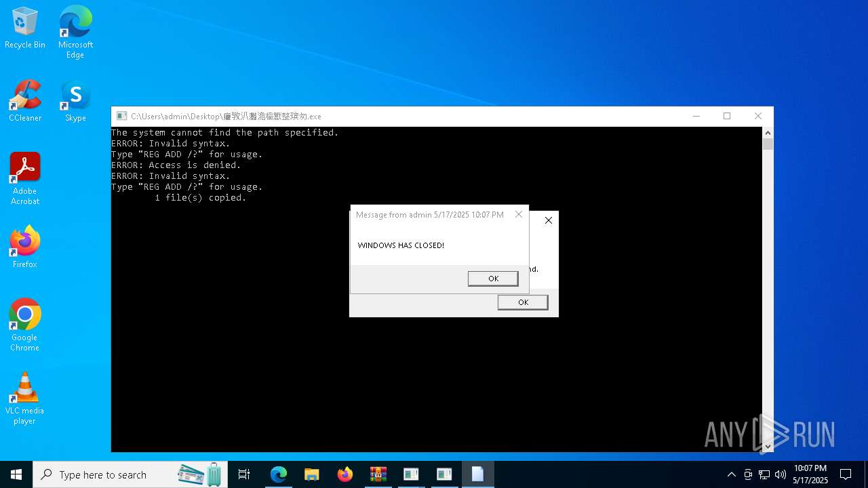The width and height of the screenshot is (868, 488).
Task: Open Firefox from the taskbar
Action: (345, 474)
